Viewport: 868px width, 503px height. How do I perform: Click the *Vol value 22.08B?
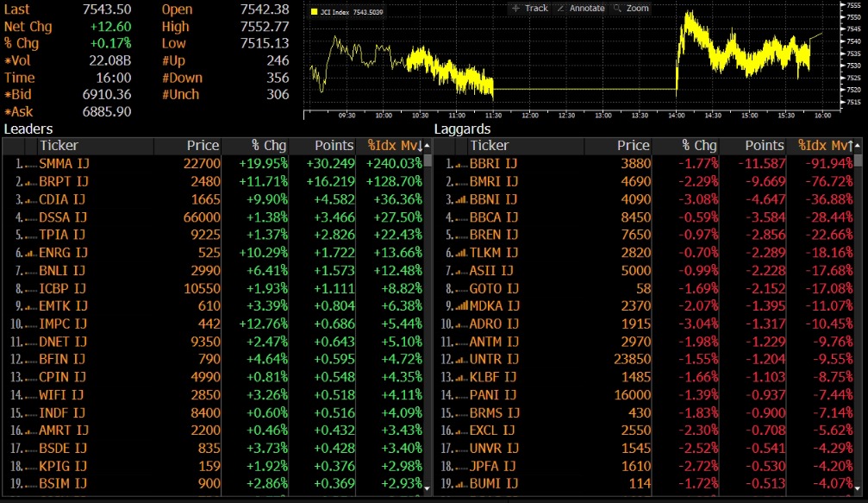coord(110,61)
